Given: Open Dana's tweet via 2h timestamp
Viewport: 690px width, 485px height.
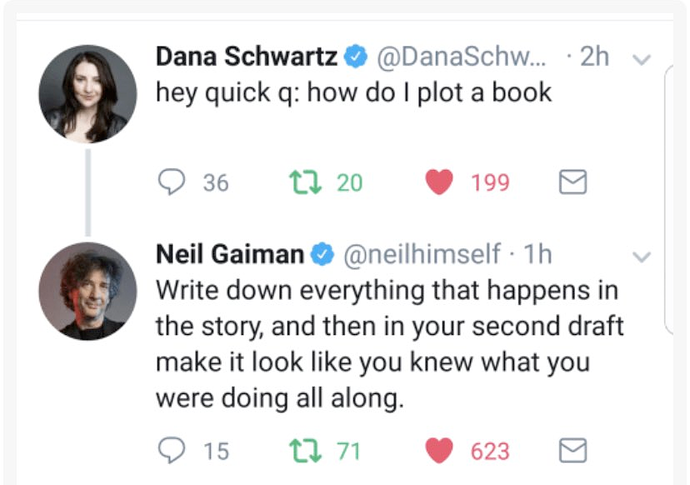Looking at the screenshot, I should (x=594, y=58).
